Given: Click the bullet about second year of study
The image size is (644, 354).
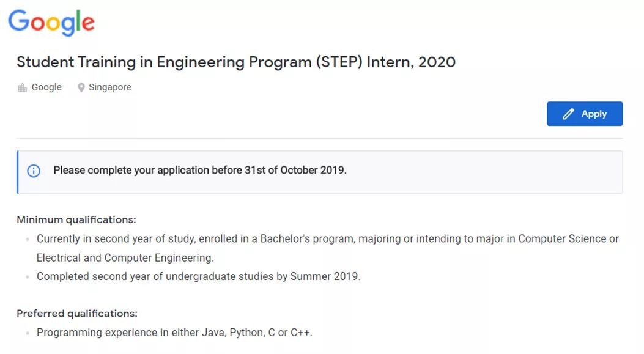Looking at the screenshot, I should click(328, 238).
